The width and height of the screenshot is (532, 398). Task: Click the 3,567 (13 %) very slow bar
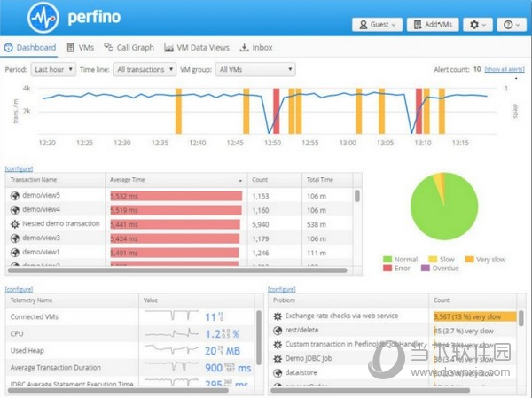[475, 317]
